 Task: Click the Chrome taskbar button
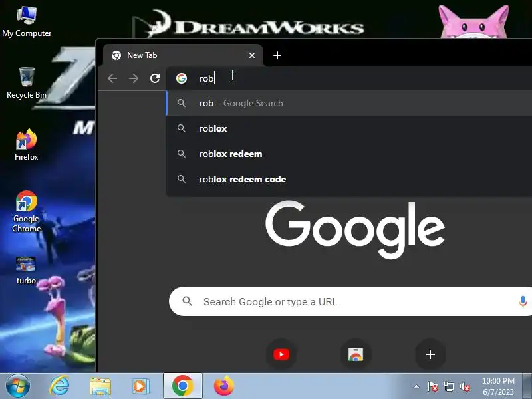tap(183, 386)
